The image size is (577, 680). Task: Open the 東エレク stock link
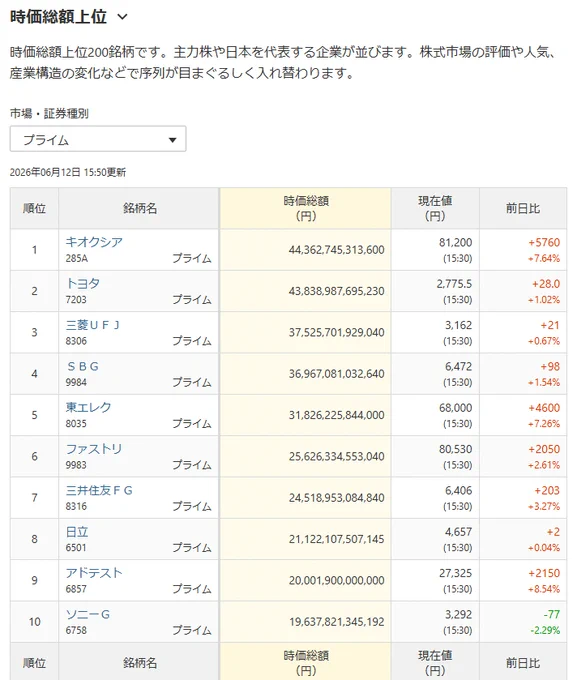coord(89,407)
